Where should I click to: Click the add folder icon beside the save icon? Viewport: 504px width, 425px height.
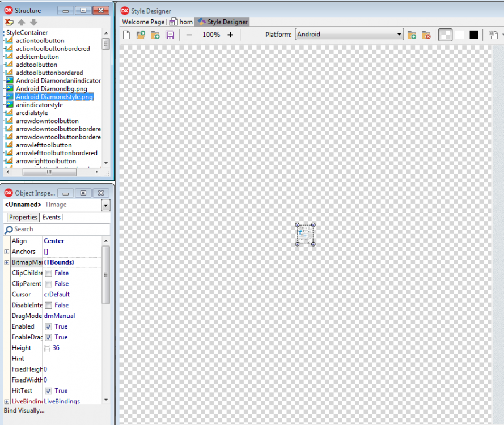click(x=155, y=35)
